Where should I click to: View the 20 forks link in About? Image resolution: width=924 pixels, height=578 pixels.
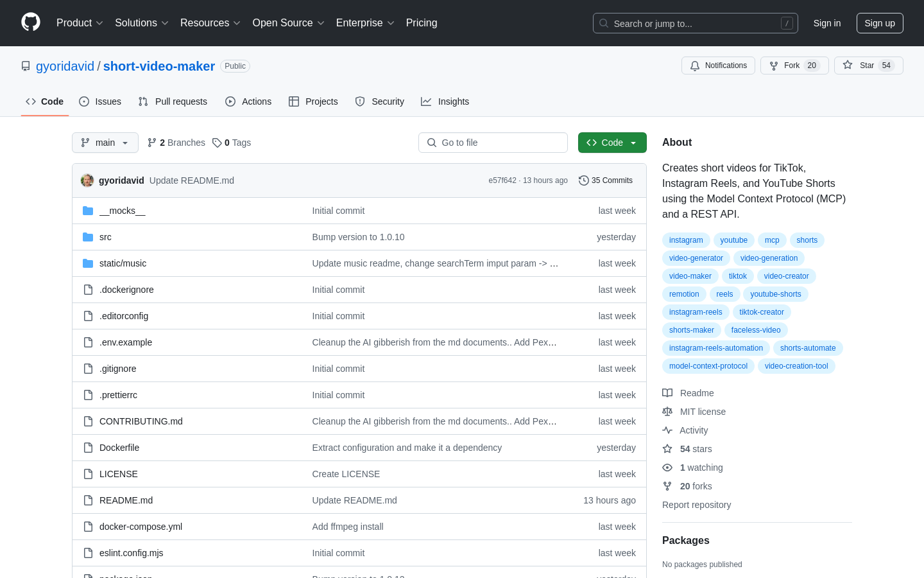[687, 486]
